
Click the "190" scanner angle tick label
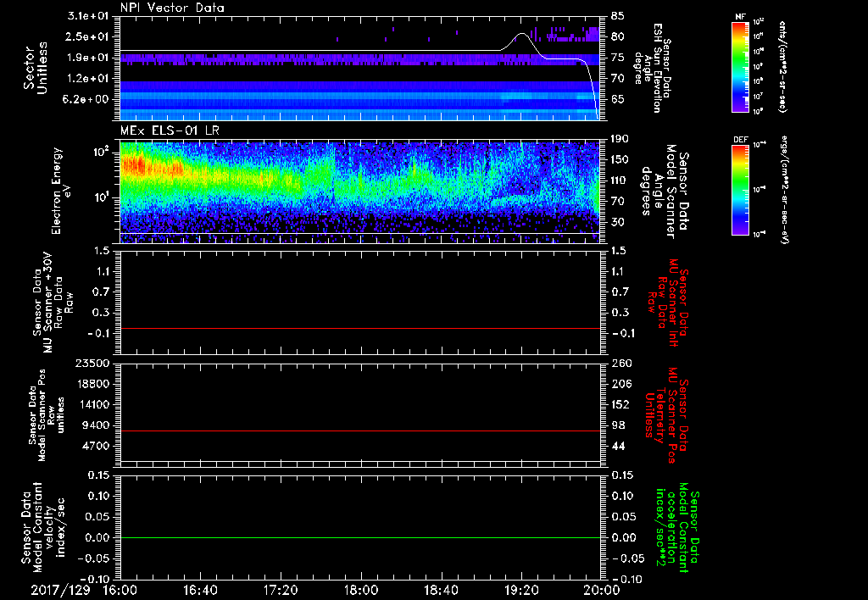(x=620, y=139)
